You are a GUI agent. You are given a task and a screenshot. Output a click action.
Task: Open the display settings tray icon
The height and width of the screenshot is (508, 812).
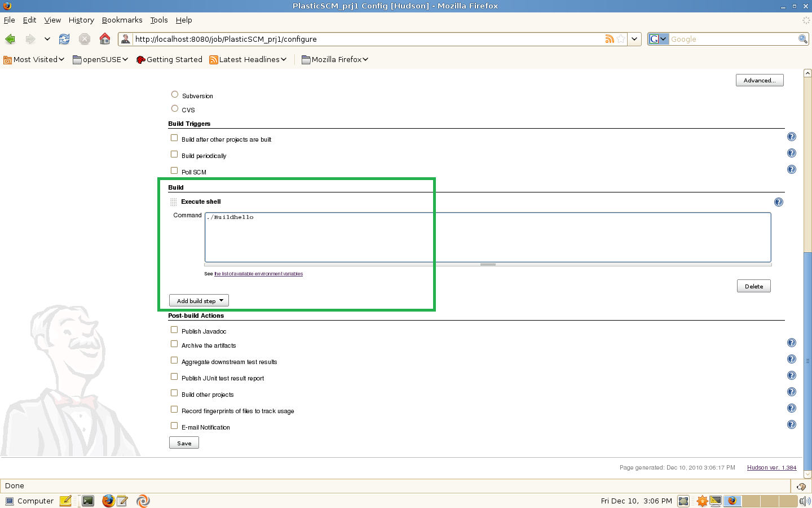(716, 501)
